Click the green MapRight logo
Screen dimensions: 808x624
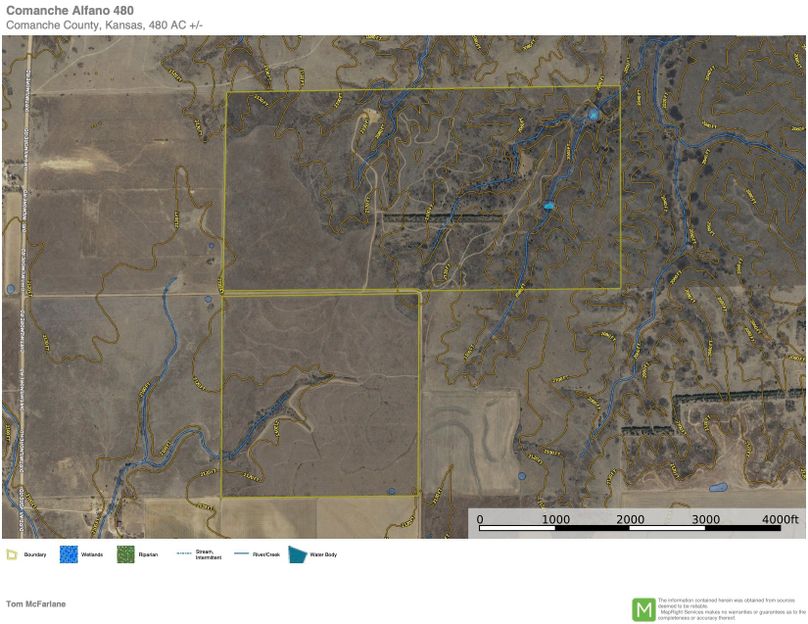pos(643,609)
